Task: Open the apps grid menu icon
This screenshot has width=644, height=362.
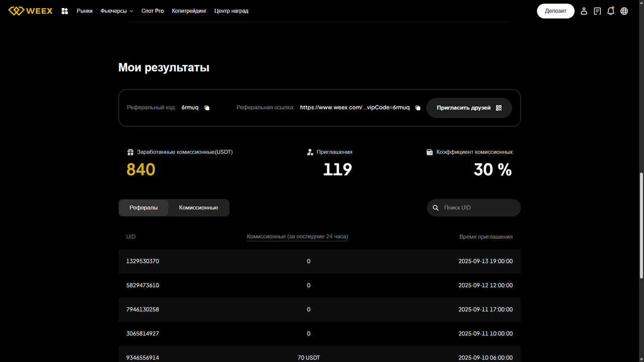Action: (64, 11)
